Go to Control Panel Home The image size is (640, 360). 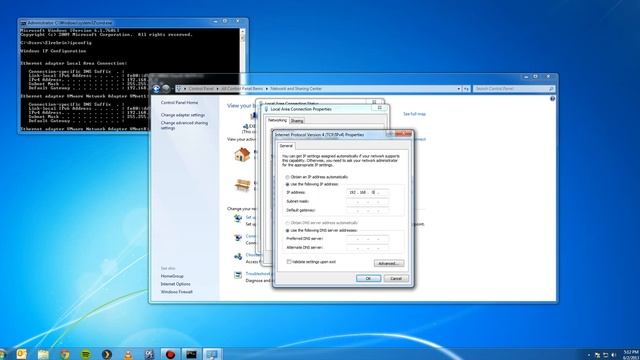point(179,102)
